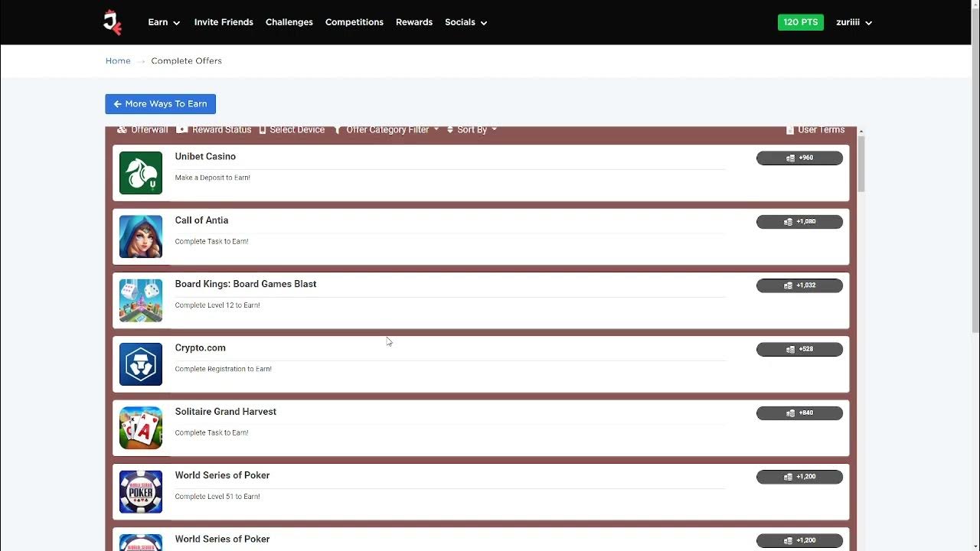
Task: Open the Competitions page
Action: 354,22
